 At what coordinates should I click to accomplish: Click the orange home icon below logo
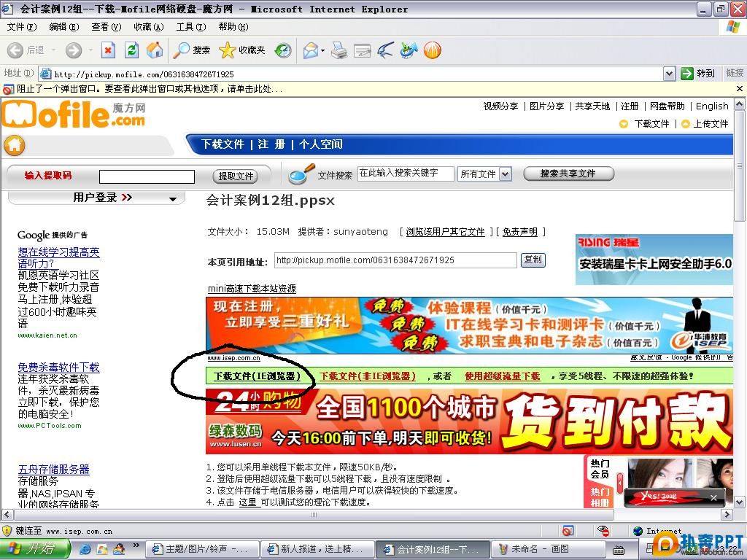click(x=15, y=146)
